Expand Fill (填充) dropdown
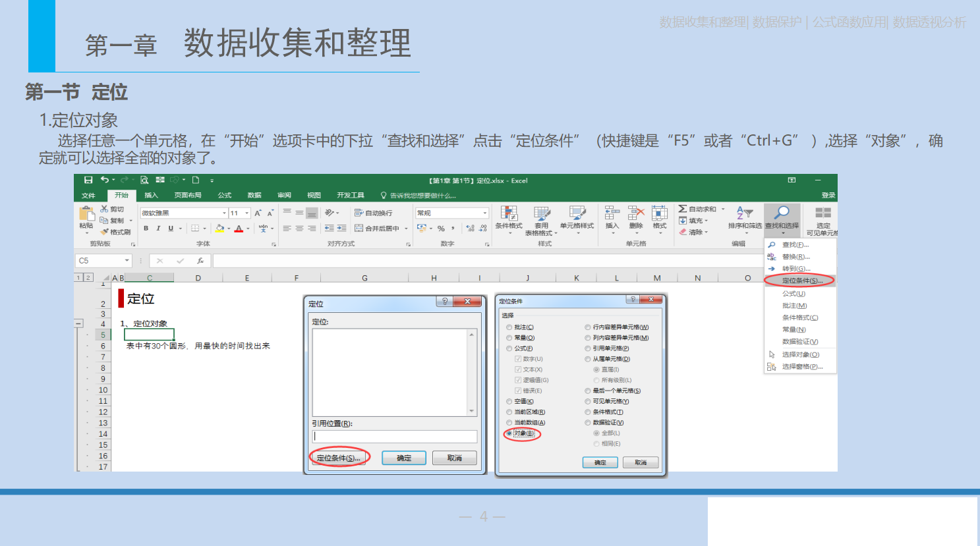 click(x=706, y=221)
